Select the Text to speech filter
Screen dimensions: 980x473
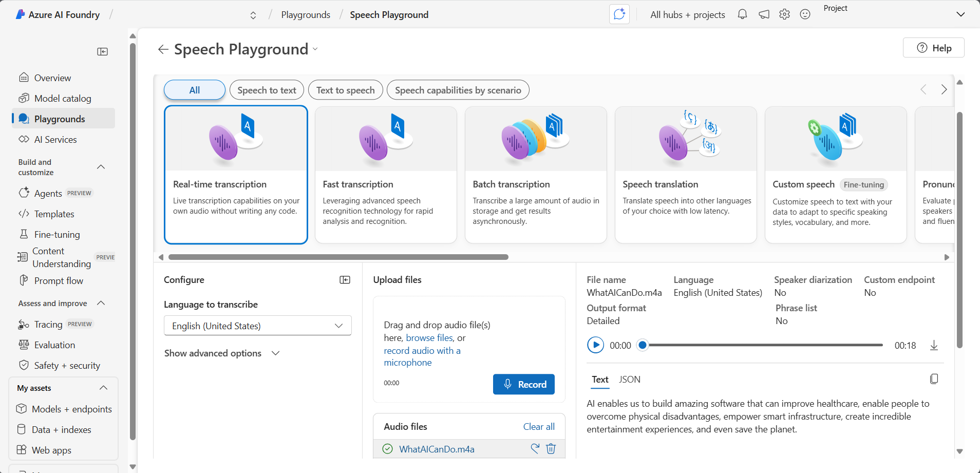346,90
